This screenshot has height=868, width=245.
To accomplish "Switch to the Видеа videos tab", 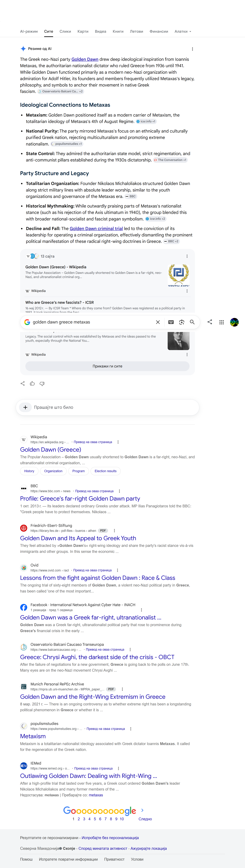I will (x=101, y=31).
